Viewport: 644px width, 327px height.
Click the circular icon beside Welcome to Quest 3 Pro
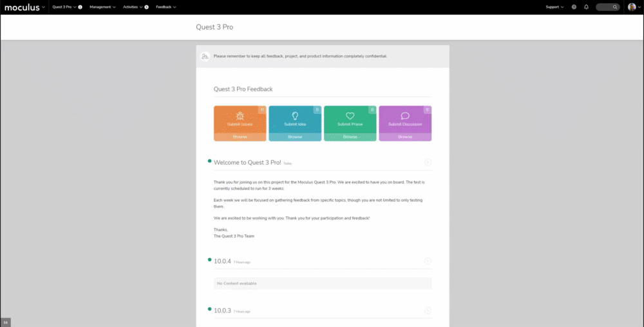tap(428, 162)
